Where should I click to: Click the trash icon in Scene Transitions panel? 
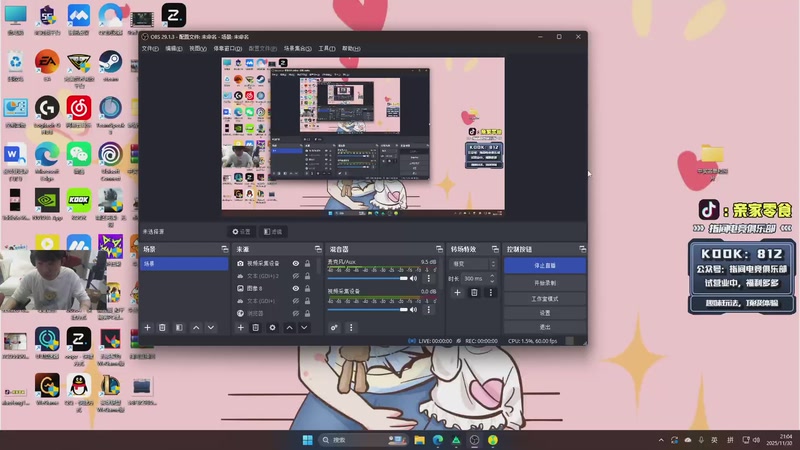click(474, 292)
